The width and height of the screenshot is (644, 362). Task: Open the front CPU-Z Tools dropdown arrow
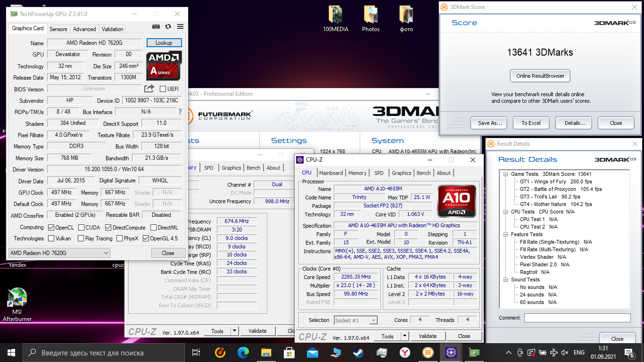405,336
